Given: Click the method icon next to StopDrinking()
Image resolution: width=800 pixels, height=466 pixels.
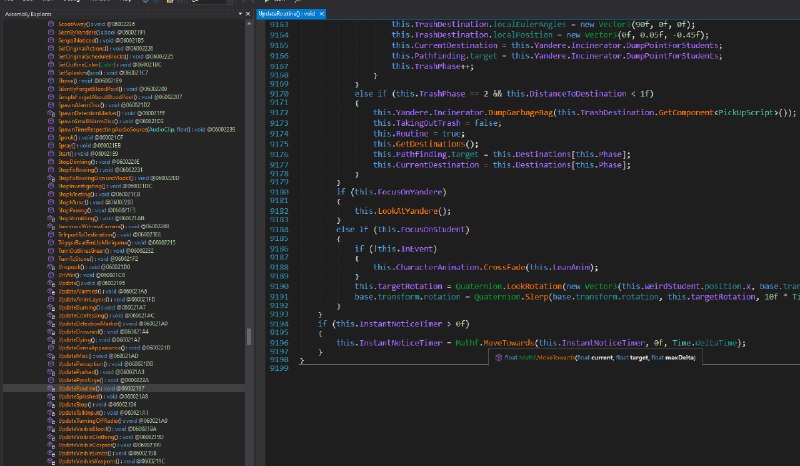Looking at the screenshot, I should [x=50, y=161].
